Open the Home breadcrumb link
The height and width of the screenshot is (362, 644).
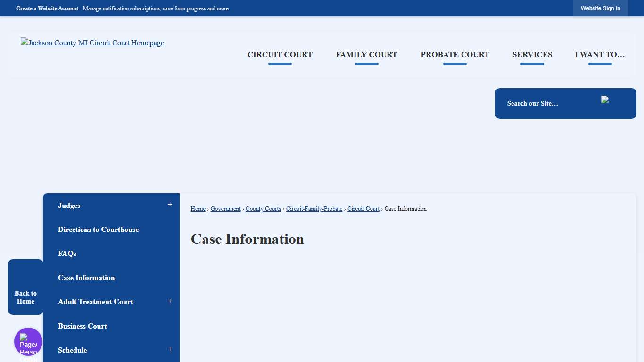198,208
